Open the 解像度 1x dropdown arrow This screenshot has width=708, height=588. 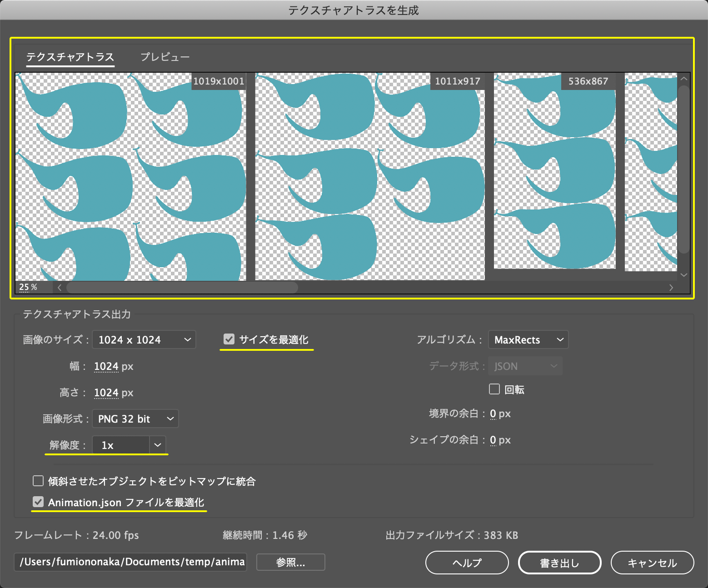coord(158,445)
